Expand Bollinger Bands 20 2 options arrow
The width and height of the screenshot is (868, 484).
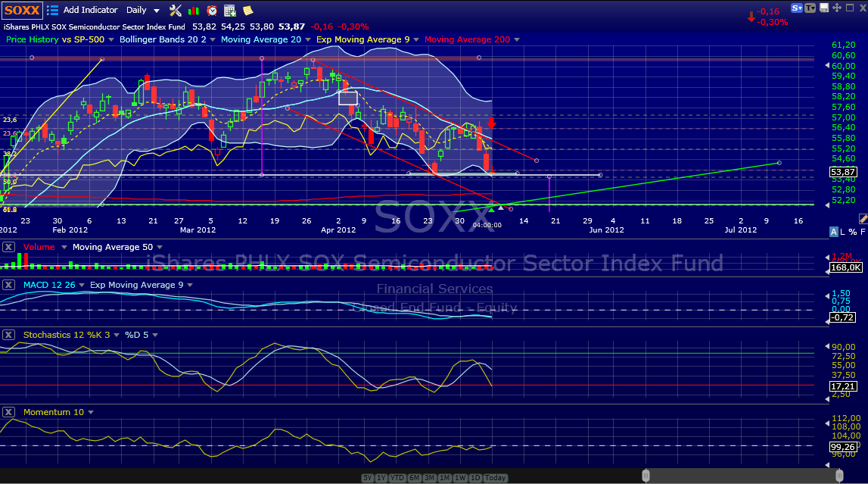(213, 40)
